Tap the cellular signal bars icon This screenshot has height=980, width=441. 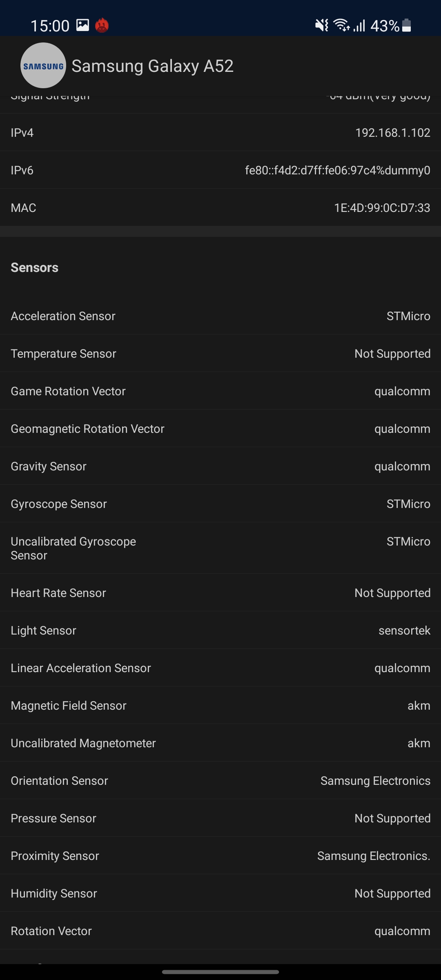coord(359,26)
